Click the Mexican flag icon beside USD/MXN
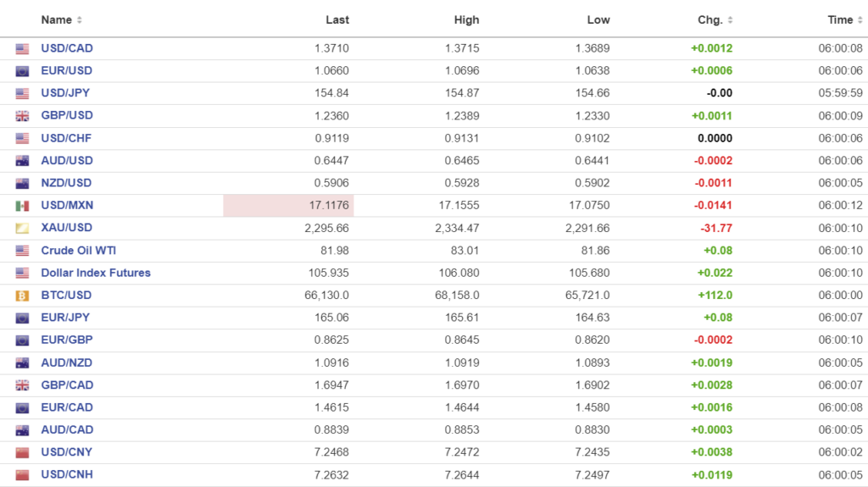 22,206
